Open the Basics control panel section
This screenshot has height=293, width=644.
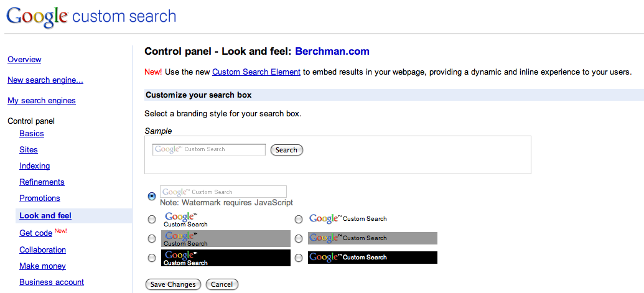point(32,133)
